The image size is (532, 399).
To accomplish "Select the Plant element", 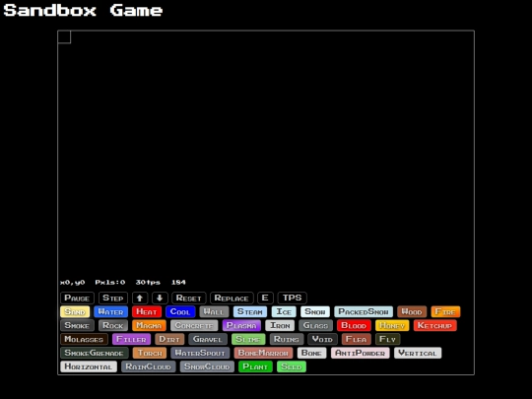I will point(255,366).
